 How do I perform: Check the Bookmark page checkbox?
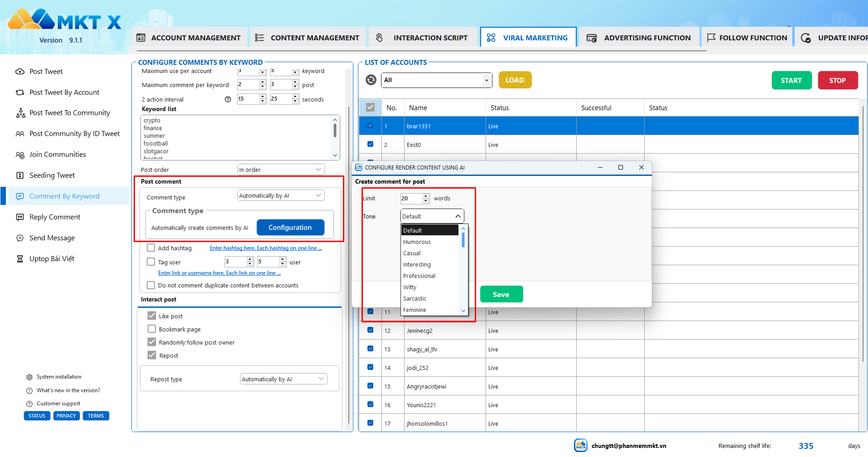[x=152, y=329]
